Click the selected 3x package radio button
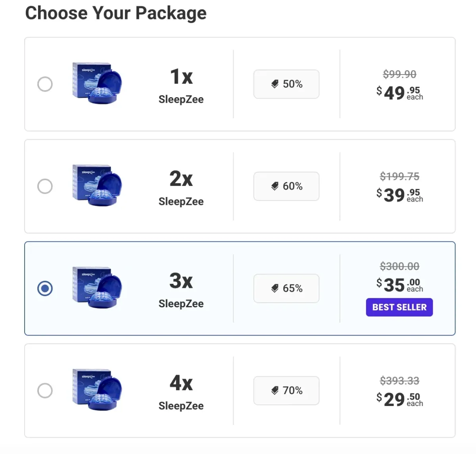Screen dimensions: 476x454 pyautogui.click(x=45, y=288)
